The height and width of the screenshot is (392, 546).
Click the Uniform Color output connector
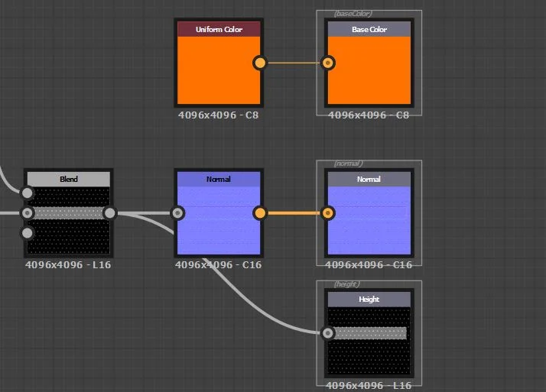point(260,63)
